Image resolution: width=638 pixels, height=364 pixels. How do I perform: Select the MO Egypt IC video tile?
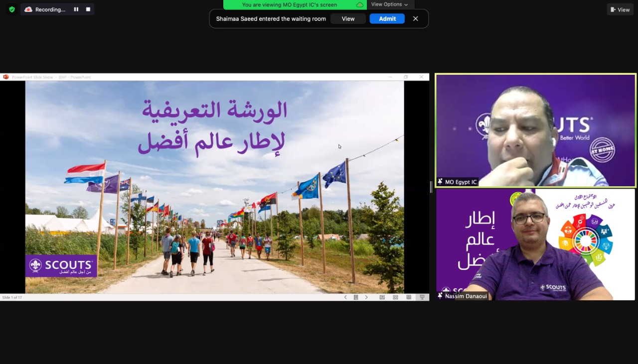pos(535,130)
